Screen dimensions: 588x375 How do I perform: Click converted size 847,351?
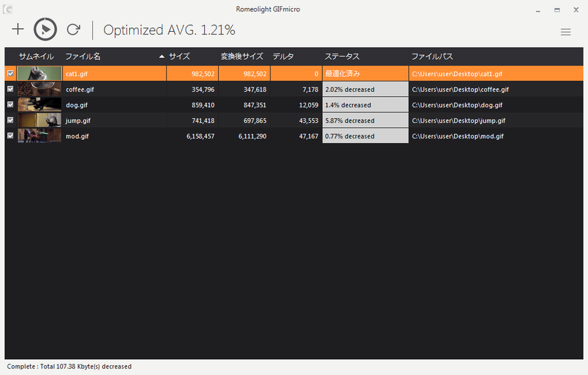click(x=255, y=105)
